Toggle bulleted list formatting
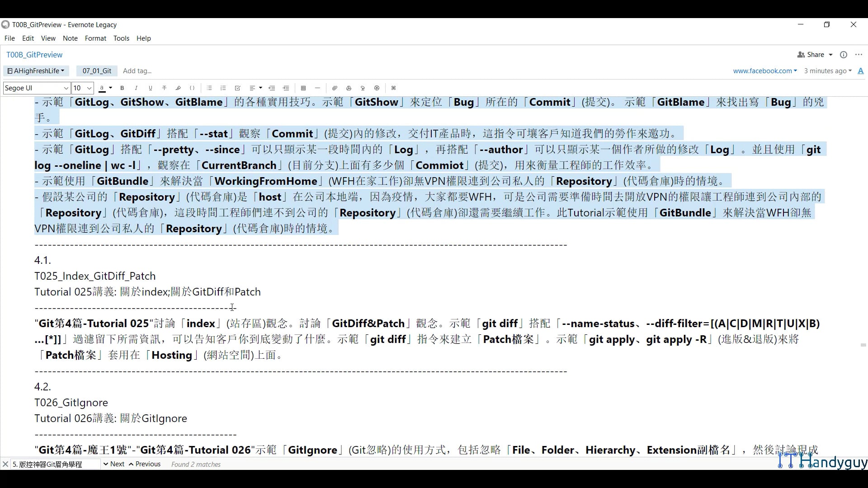This screenshot has width=868, height=488. coord(209,88)
